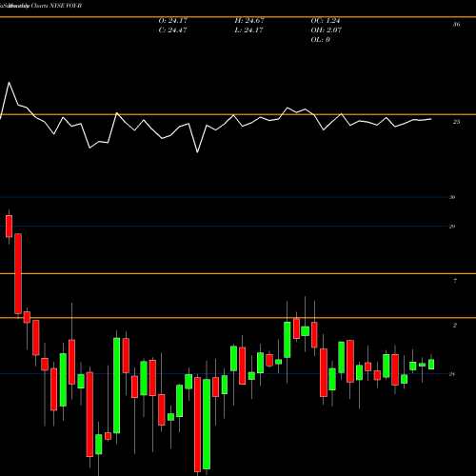Click the 'H: 24.67' high price value
476x476 pixels.
[249, 21]
